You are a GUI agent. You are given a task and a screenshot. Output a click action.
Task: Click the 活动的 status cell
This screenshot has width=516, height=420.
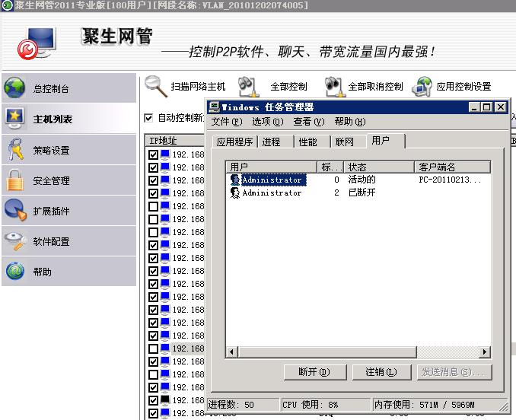pyautogui.click(x=362, y=180)
